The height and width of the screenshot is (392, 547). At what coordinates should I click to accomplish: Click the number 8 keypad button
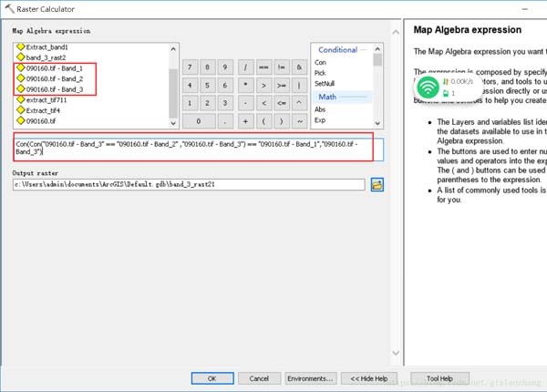207,67
